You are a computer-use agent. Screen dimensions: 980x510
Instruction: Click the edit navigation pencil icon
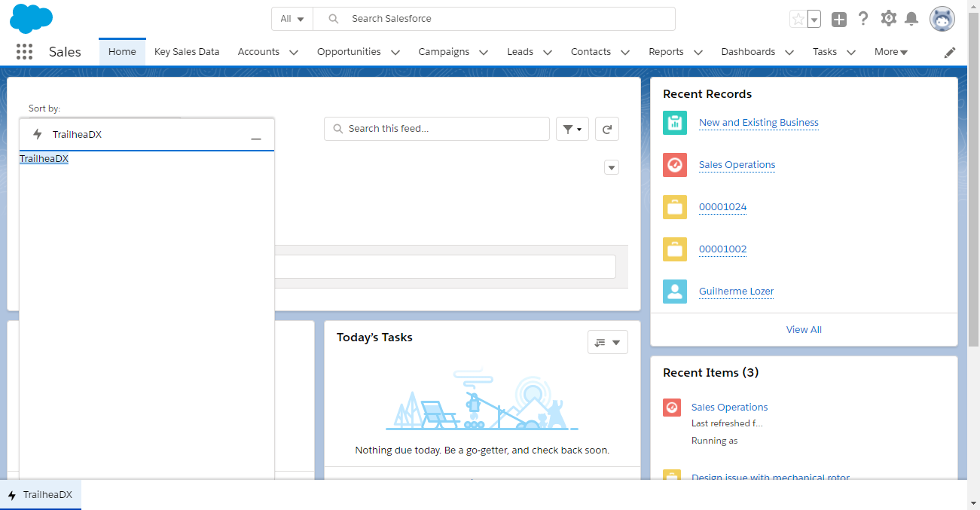[x=950, y=52]
